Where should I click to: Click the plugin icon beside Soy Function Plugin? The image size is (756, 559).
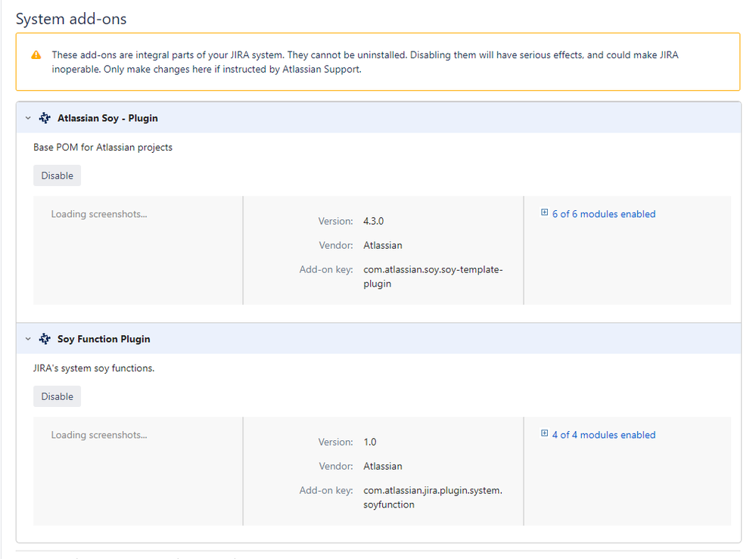pyautogui.click(x=45, y=339)
